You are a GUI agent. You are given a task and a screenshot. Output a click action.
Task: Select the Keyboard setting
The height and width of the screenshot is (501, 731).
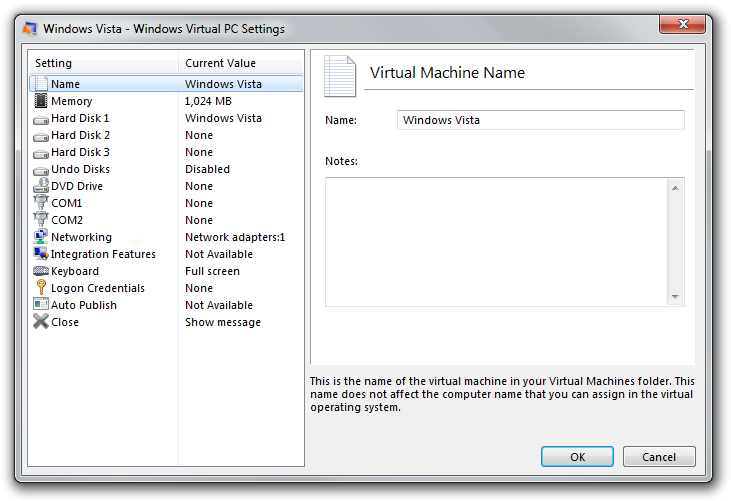(75, 271)
